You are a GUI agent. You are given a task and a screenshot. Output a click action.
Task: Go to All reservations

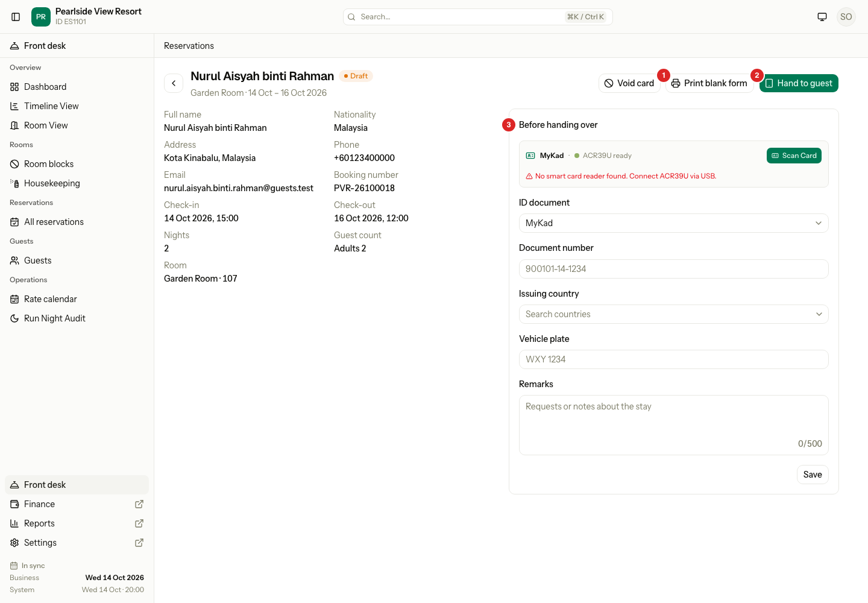tap(77, 222)
